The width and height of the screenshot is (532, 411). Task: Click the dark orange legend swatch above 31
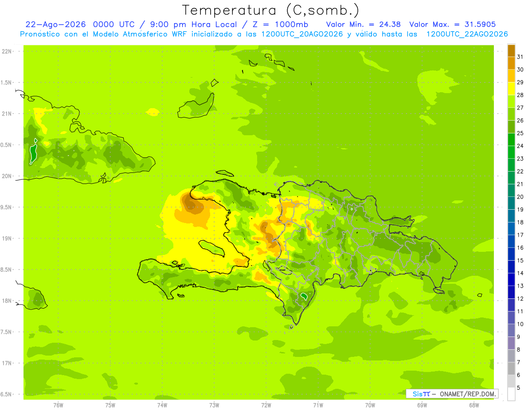(511, 51)
